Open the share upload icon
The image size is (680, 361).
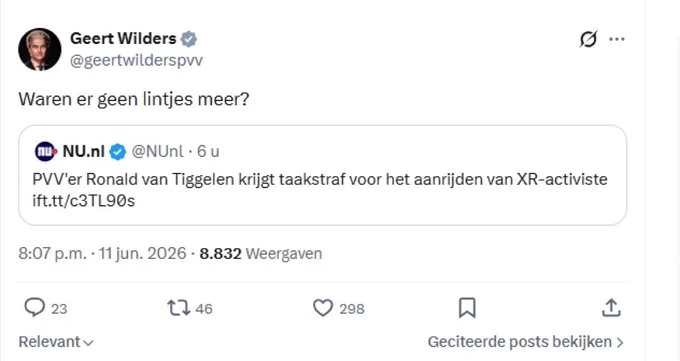(x=611, y=308)
